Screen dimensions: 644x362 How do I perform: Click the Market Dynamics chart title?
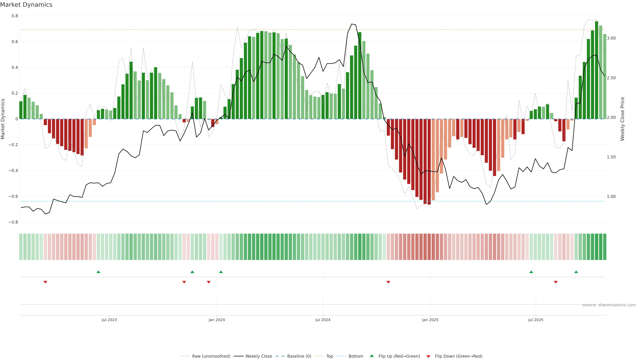[x=26, y=5]
